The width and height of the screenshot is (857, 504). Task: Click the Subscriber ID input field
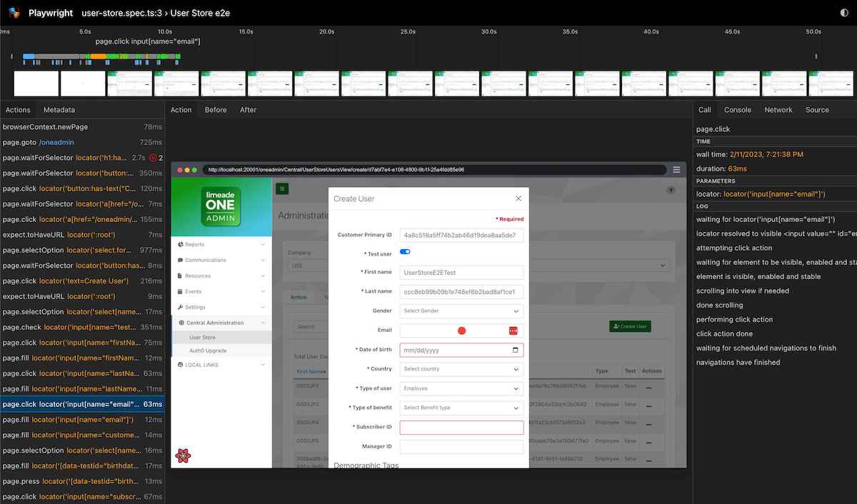pos(461,428)
